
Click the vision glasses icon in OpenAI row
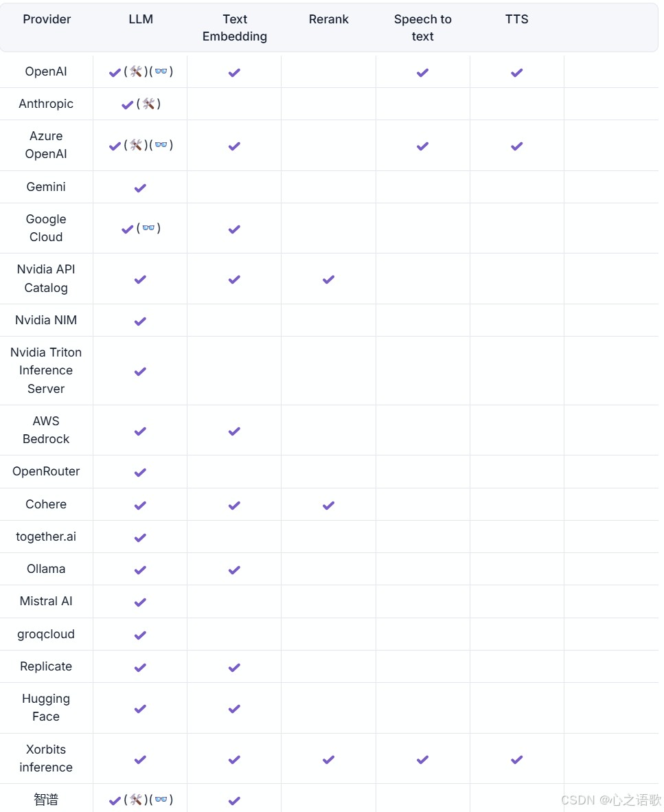pos(161,71)
